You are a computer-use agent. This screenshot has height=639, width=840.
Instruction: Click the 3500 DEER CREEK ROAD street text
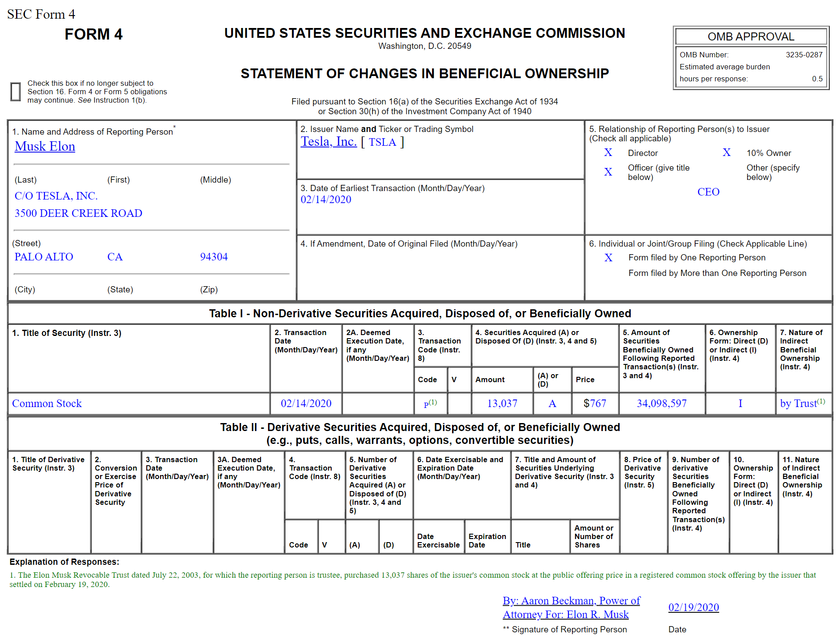(x=78, y=213)
